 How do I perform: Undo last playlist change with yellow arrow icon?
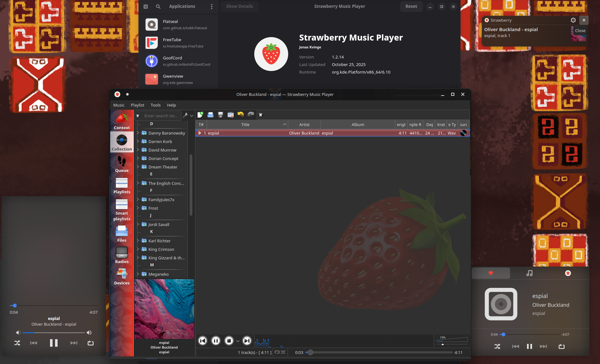tap(241, 114)
